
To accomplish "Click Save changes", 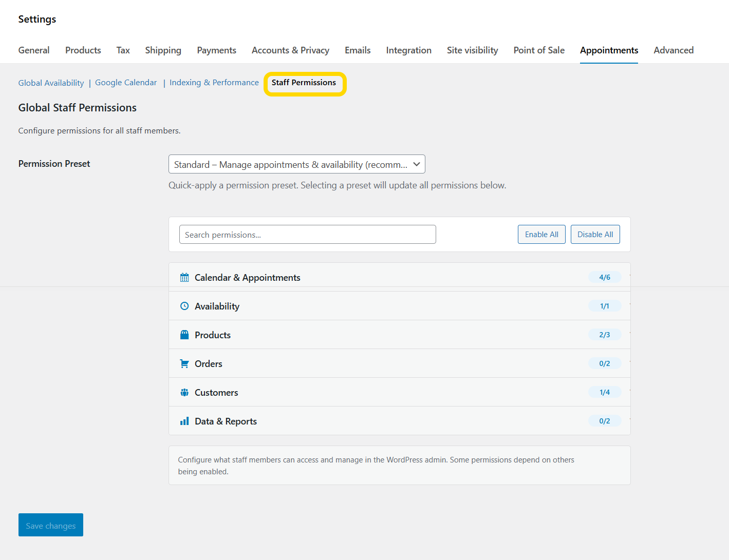I will point(50,525).
